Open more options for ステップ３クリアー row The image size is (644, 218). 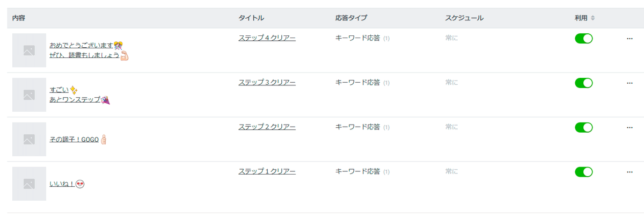(630, 83)
